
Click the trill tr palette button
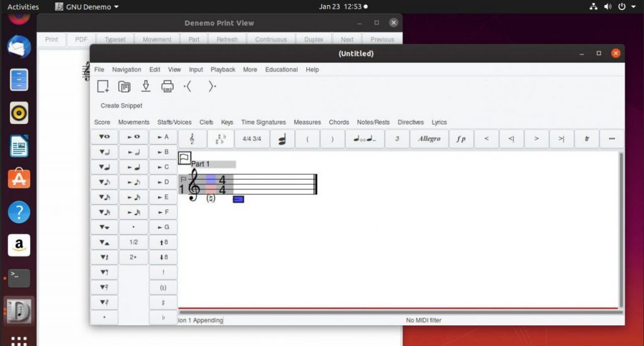click(x=587, y=139)
